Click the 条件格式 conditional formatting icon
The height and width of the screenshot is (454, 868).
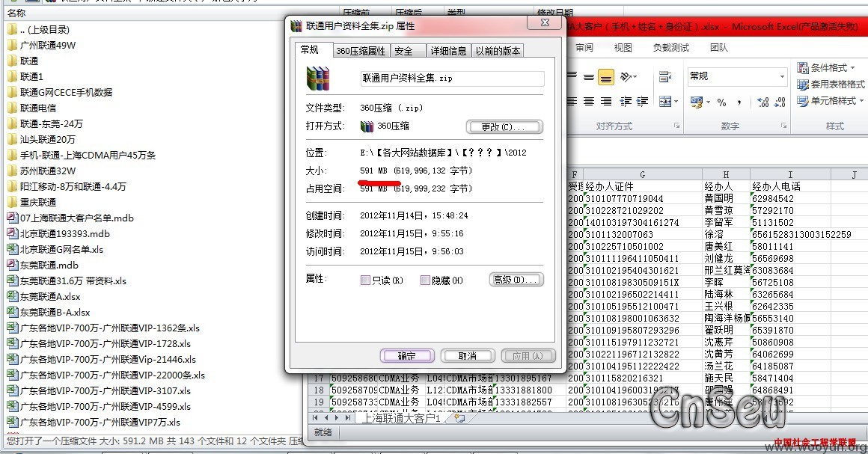(x=803, y=67)
